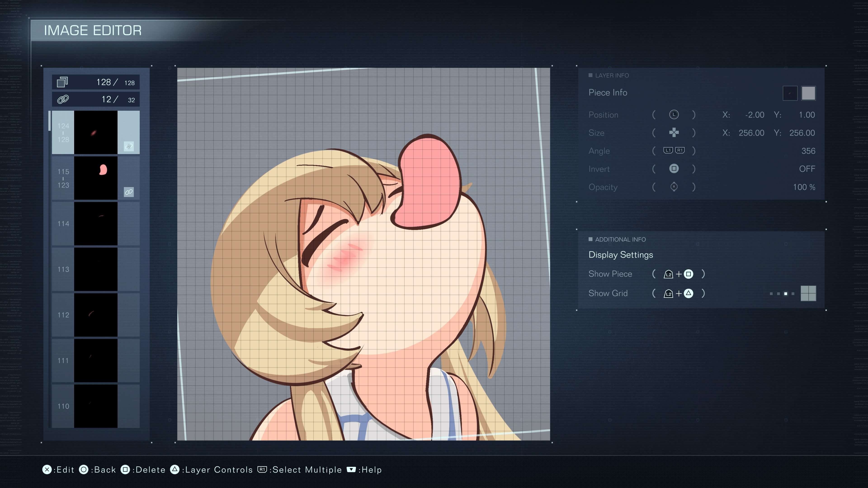
Task: Click the Size Y value 256.00
Action: (x=802, y=133)
